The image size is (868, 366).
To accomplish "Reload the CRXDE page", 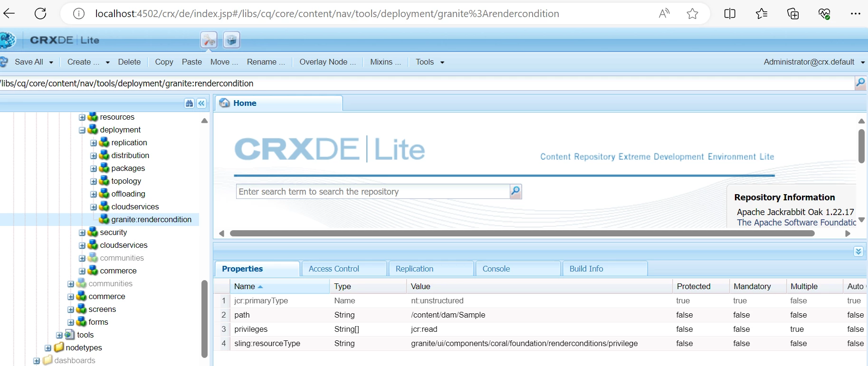I will pos(40,13).
